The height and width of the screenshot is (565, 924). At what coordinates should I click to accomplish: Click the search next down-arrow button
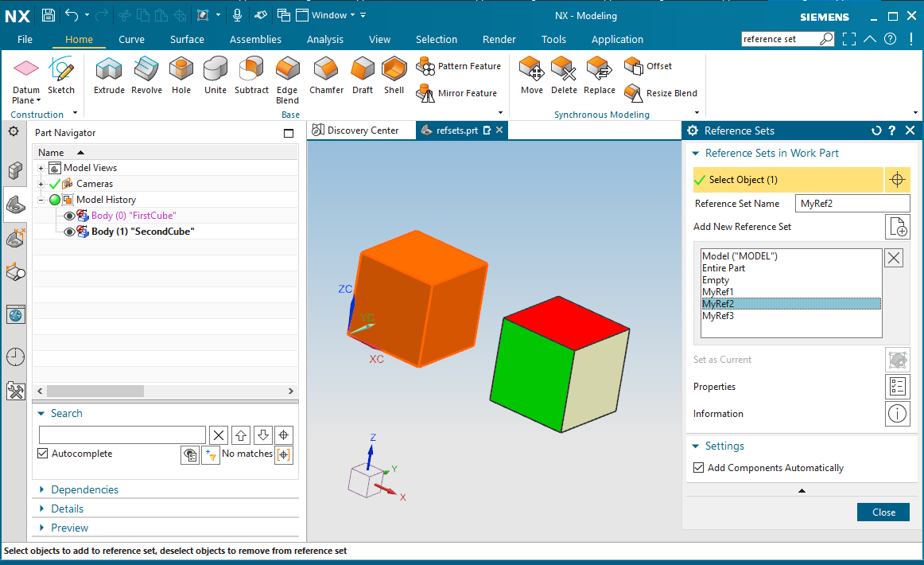263,435
